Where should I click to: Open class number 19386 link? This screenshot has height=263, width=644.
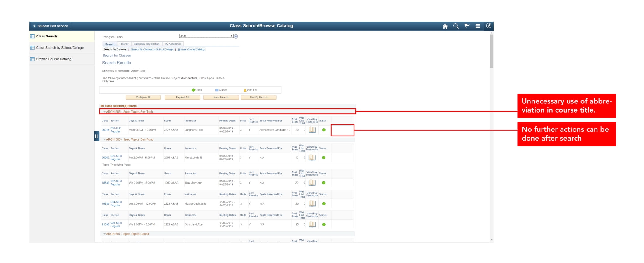105,204
